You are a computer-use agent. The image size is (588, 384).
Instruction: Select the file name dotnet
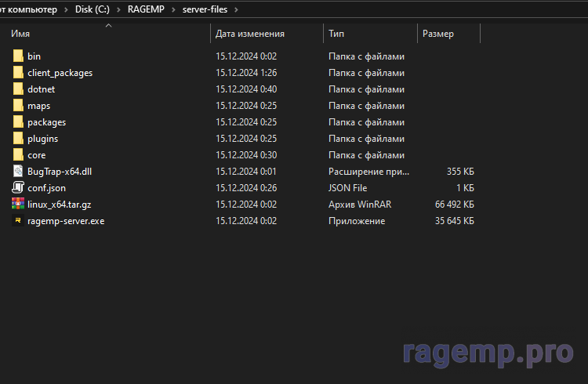tap(42, 89)
